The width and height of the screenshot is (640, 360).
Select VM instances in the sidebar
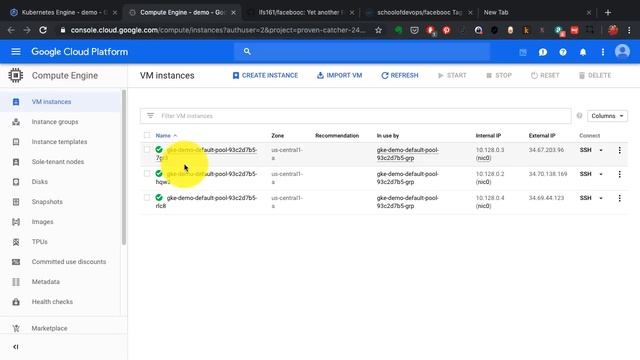[x=60, y=102]
